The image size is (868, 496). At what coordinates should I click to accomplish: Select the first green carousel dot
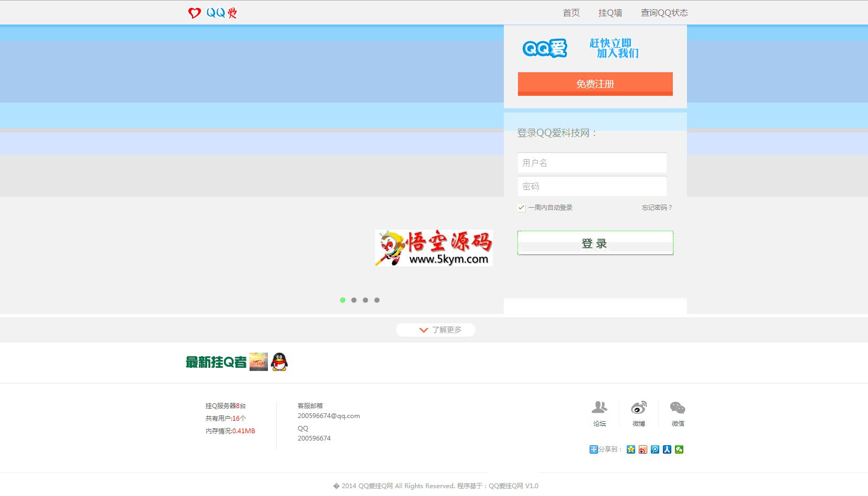click(343, 300)
